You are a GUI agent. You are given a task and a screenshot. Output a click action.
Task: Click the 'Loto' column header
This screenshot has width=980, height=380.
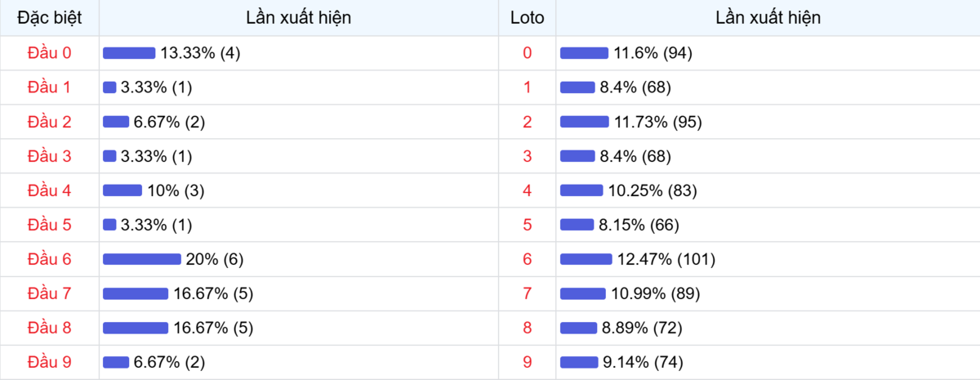(x=527, y=18)
